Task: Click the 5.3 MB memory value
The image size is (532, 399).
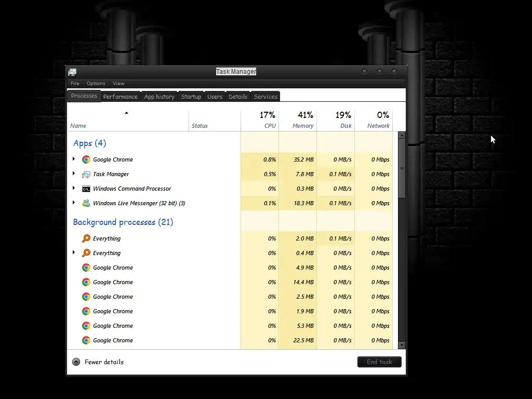Action: click(x=305, y=326)
